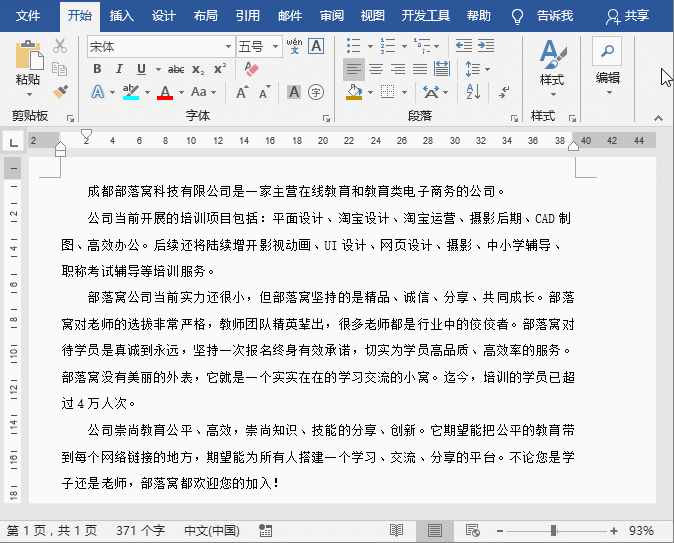Toggle center alignment for the paragraph
This screenshot has height=543, width=674.
coord(375,69)
